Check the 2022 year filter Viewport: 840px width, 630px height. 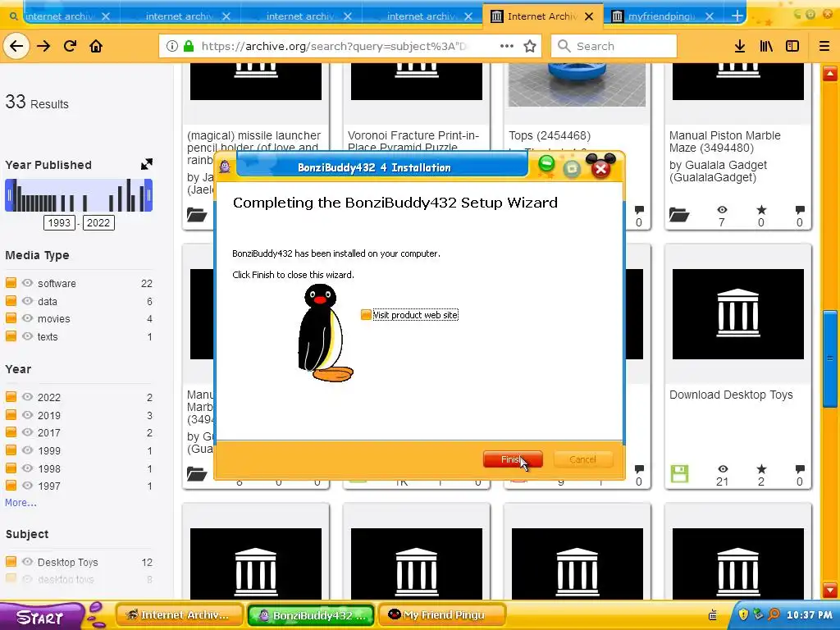coord(11,397)
